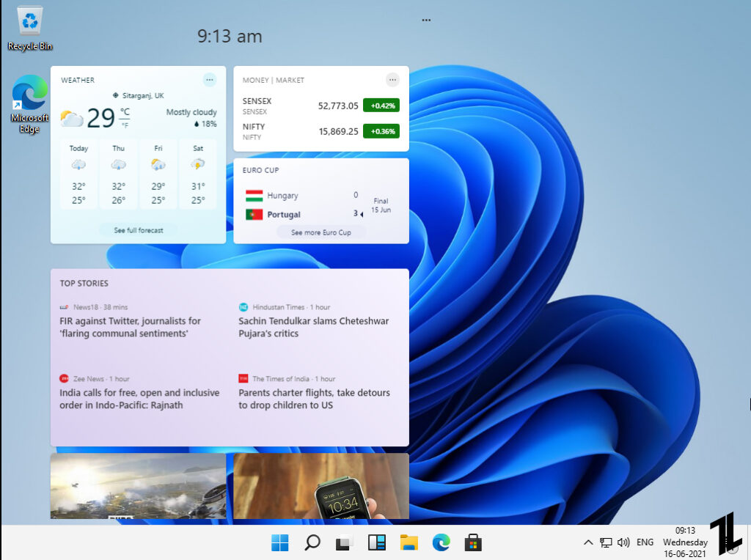Image resolution: width=751 pixels, height=560 pixels.
Task: Click Portugal team name in Euro Cup
Action: [284, 215]
